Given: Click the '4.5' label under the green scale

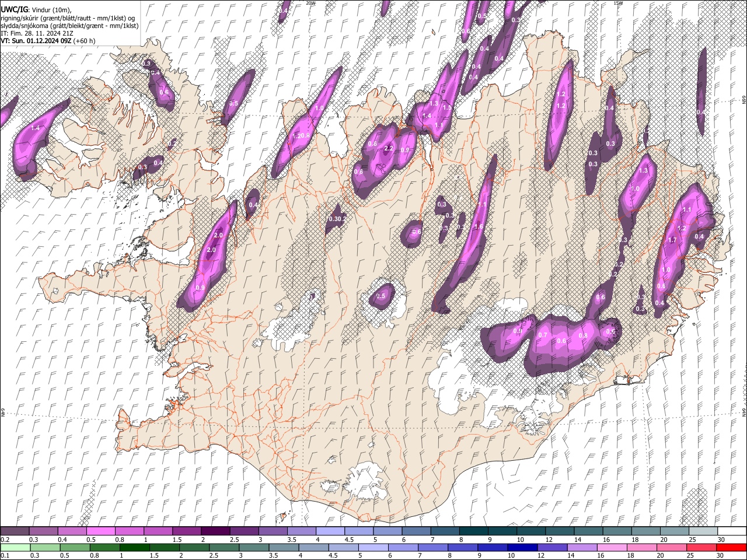Looking at the screenshot, I should pos(333,556).
